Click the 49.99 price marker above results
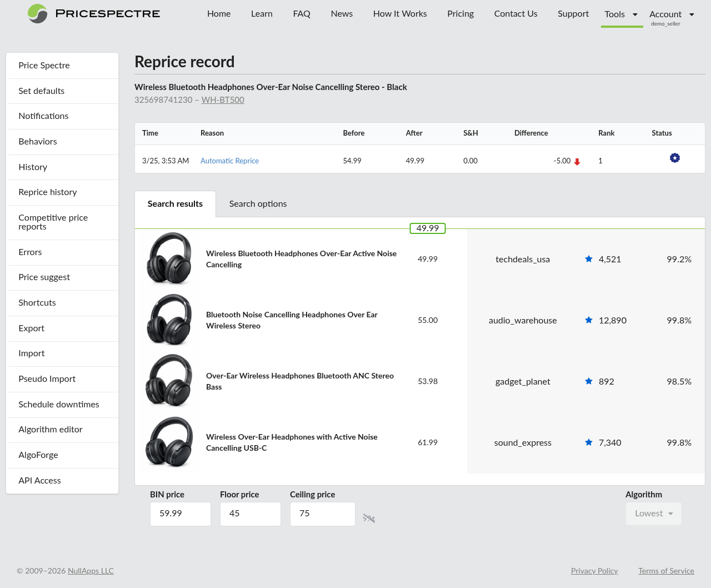Image resolution: width=711 pixels, height=588 pixels. coord(427,228)
